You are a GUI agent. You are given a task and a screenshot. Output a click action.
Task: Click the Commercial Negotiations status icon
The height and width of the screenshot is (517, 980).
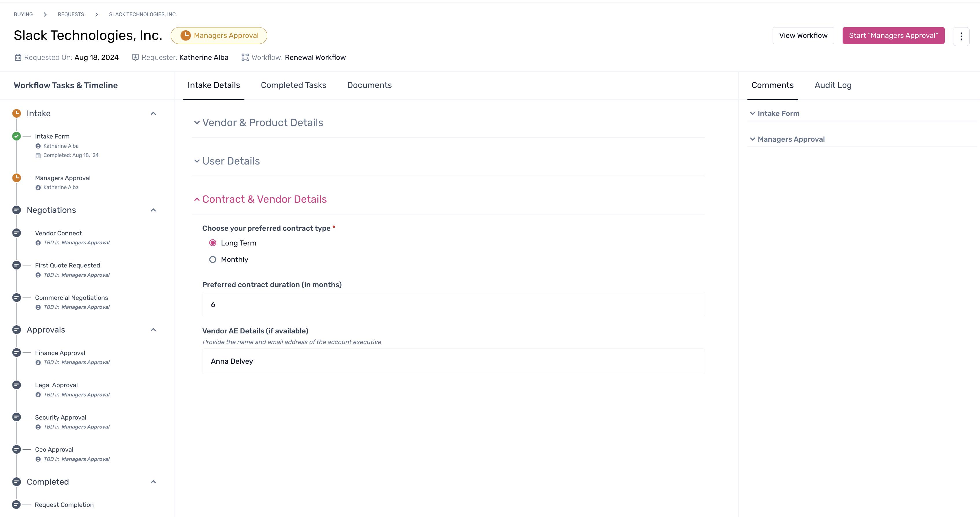pos(16,298)
